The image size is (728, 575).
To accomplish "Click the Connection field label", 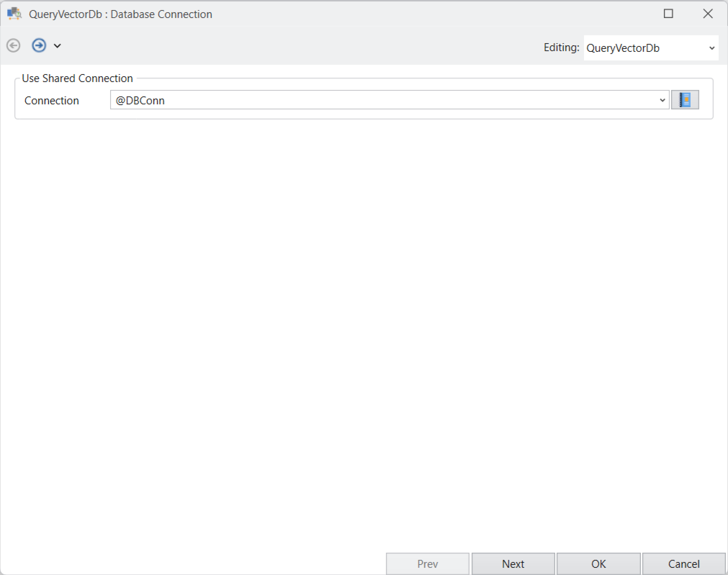I will (x=51, y=100).
